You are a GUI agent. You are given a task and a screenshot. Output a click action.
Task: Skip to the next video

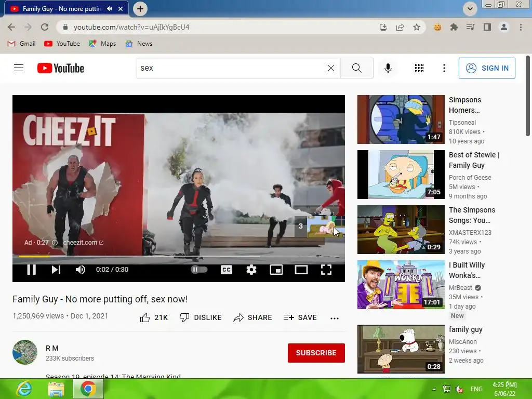[x=56, y=270]
